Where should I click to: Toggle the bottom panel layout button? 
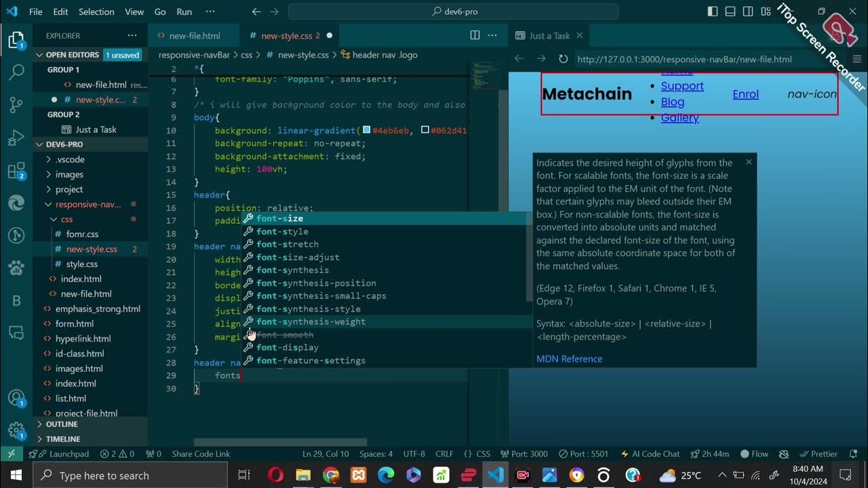730,12
